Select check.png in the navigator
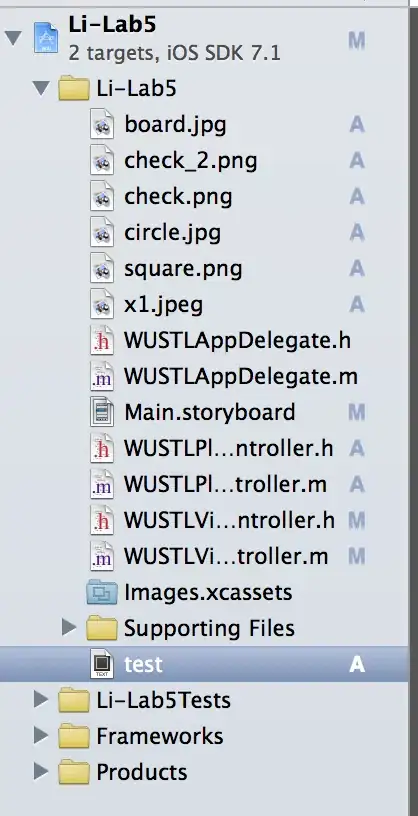Image resolution: width=418 pixels, height=816 pixels. pos(178,197)
